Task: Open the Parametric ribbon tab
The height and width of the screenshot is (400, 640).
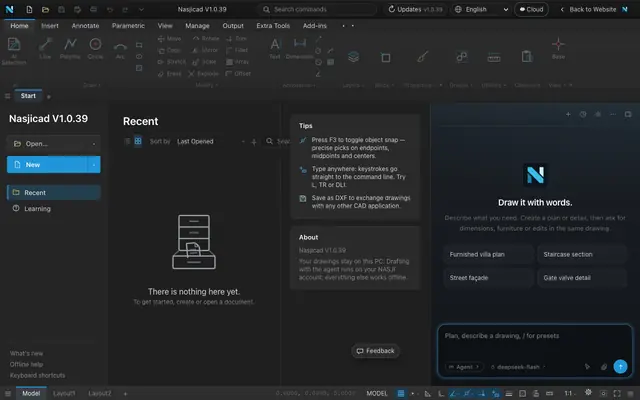Action: [x=128, y=25]
